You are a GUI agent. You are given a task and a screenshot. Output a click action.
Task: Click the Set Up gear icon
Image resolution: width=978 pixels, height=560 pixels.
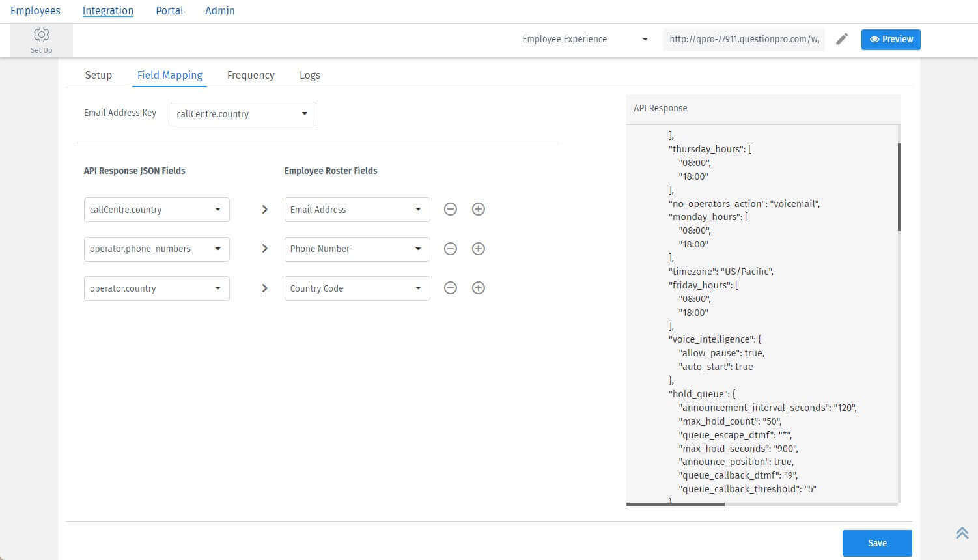(x=41, y=35)
